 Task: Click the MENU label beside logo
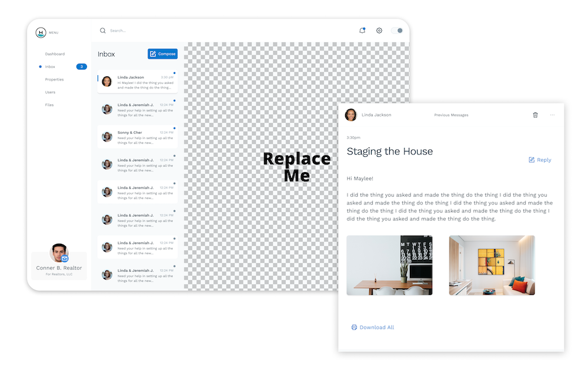54,32
